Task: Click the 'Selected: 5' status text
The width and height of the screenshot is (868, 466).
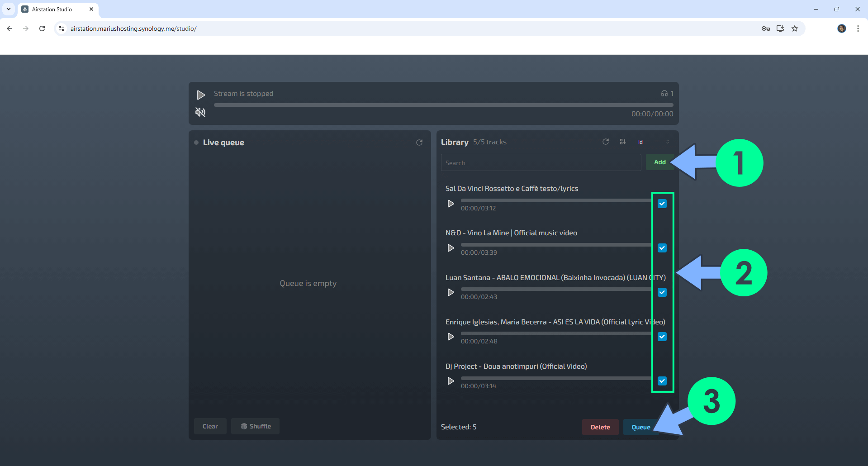Action: 459,427
